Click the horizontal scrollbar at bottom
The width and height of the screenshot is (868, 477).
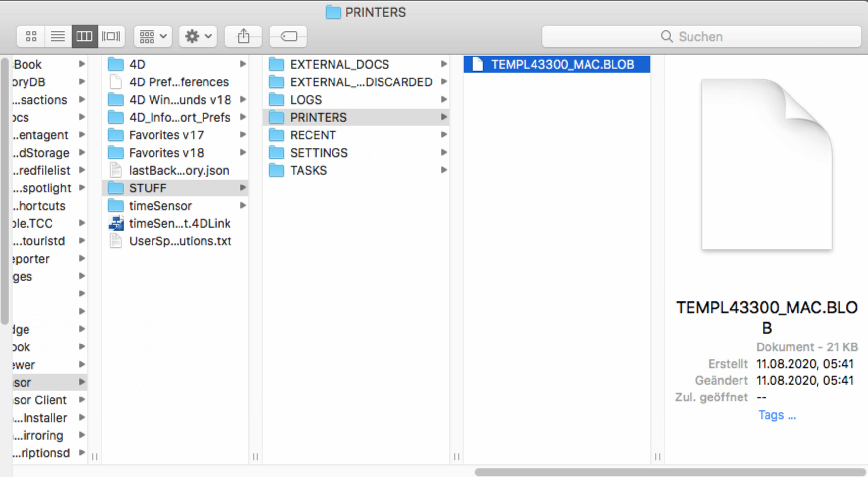pos(670,472)
